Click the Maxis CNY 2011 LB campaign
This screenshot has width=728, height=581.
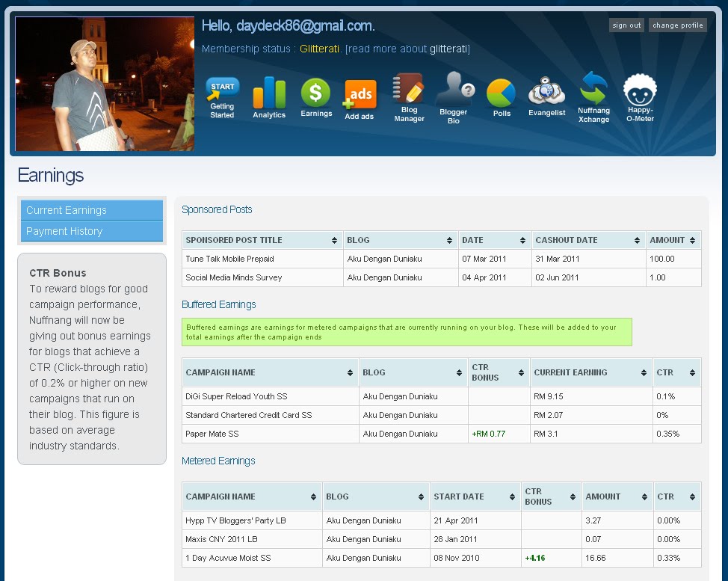coord(221,539)
